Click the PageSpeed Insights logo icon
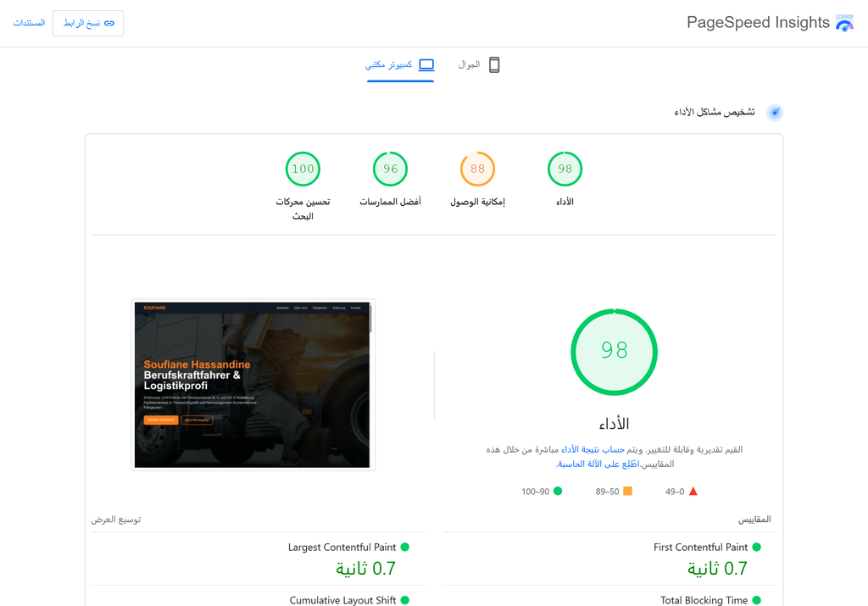 click(844, 23)
